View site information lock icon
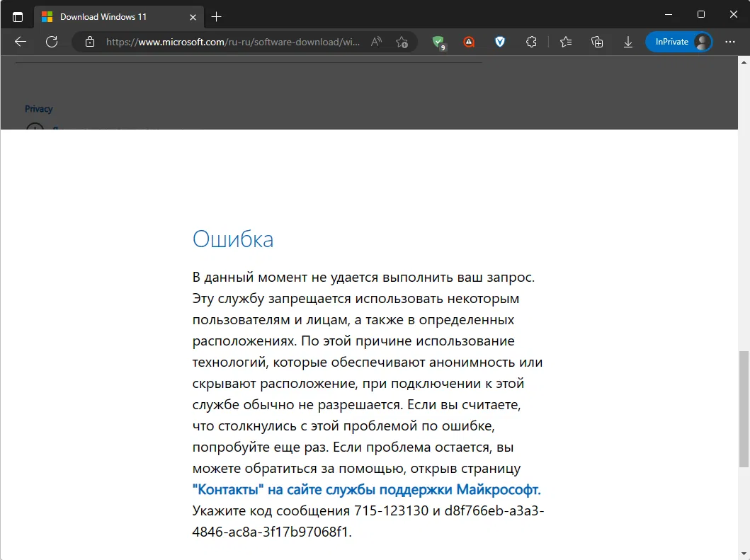The width and height of the screenshot is (750, 560). [90, 42]
